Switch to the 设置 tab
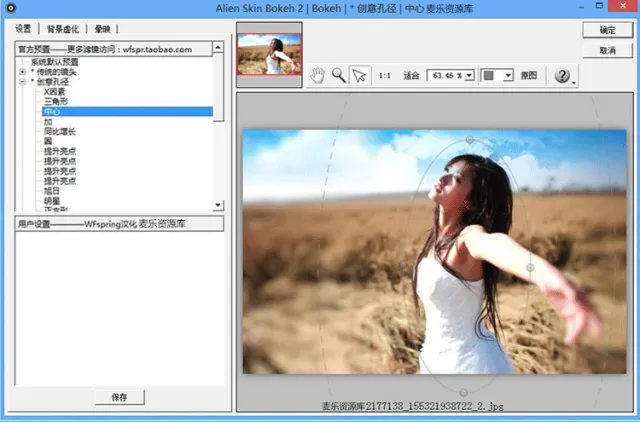Screen dimensions: 640x422 tap(23, 29)
